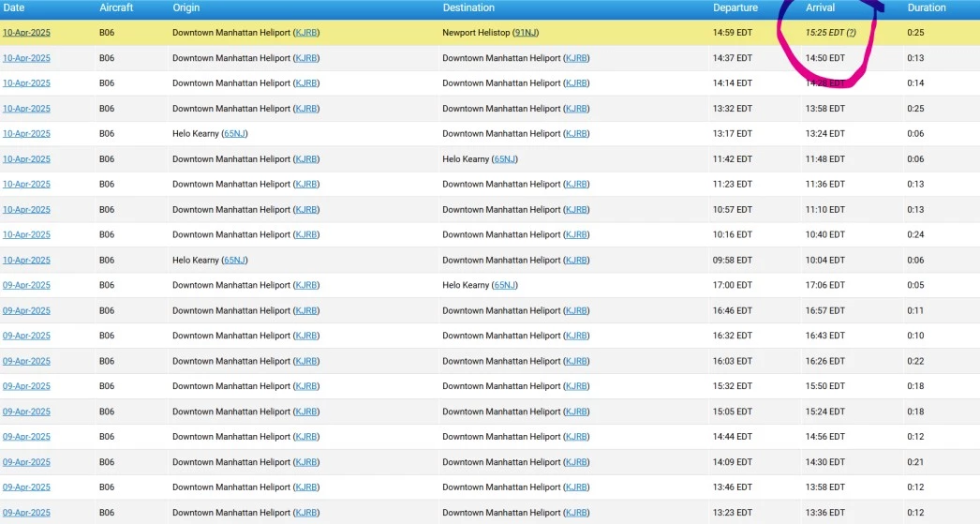Viewport: 980px width, 524px height.
Task: Open the 09-Apr-2025 link for the 15:05 EDT departure
Action: click(x=26, y=412)
